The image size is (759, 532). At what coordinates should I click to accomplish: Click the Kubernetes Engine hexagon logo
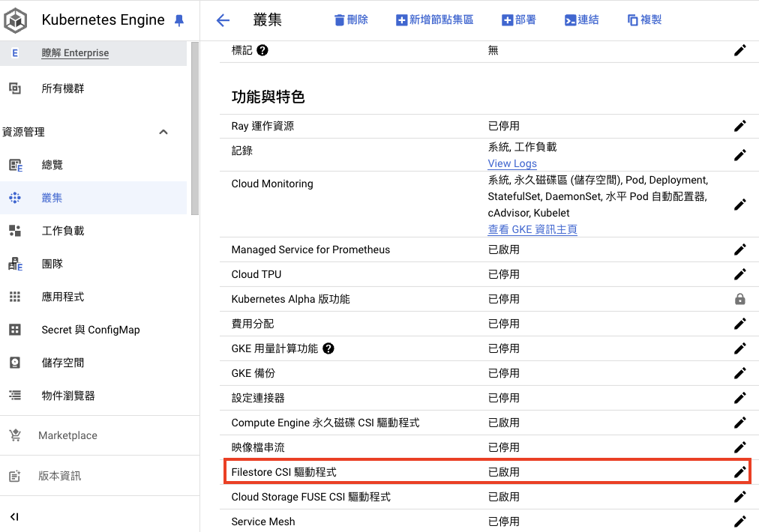[x=16, y=20]
